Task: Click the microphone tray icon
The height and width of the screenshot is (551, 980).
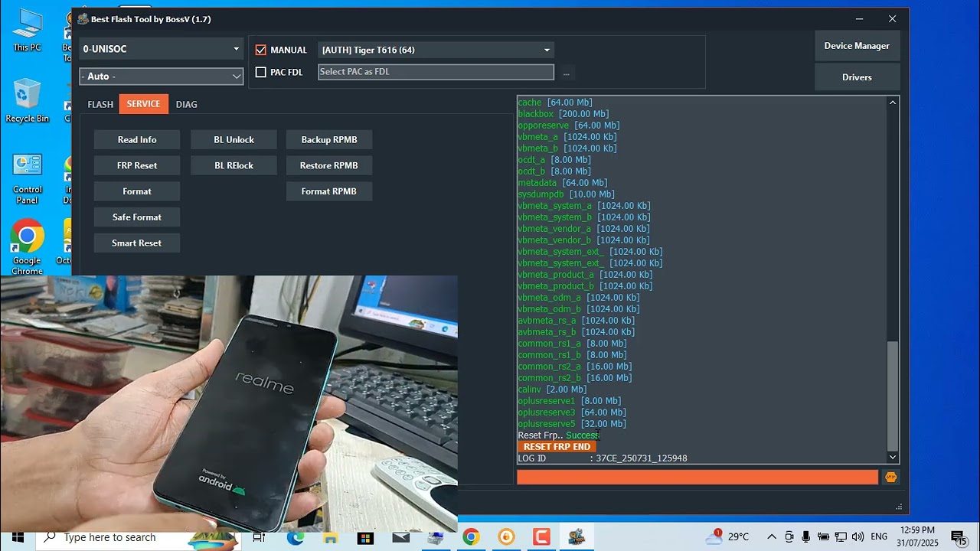Action: (806, 537)
